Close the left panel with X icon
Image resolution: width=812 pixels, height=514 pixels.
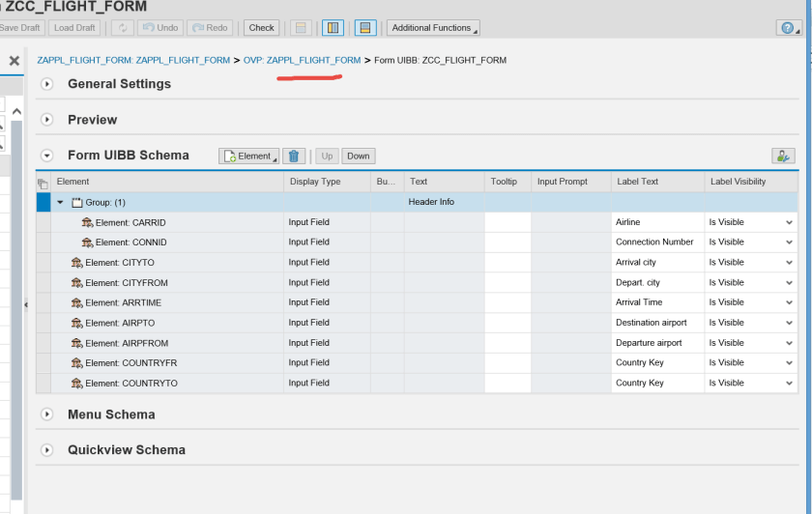coord(14,61)
